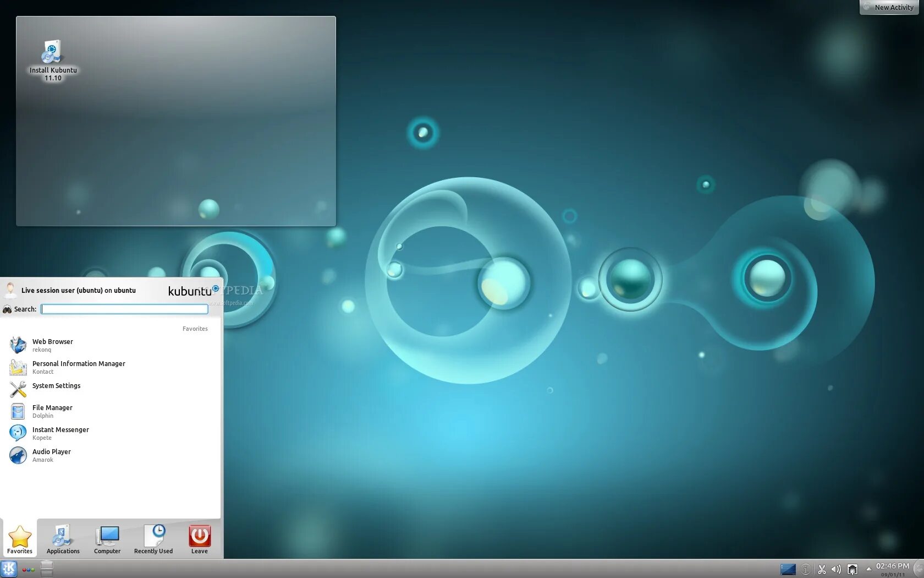The width and height of the screenshot is (924, 578).
Task: Click the live session user avatar icon
Action: pyautogui.click(x=10, y=290)
